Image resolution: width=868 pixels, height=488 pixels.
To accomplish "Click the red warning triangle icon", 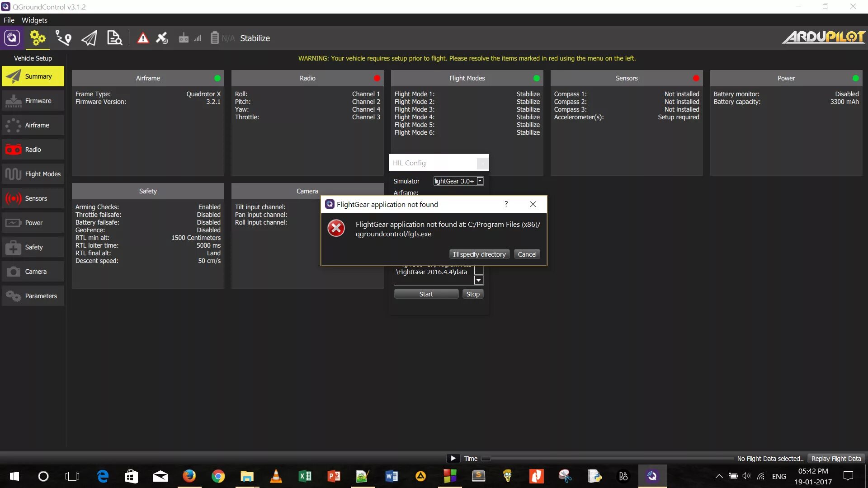I will 143,38.
